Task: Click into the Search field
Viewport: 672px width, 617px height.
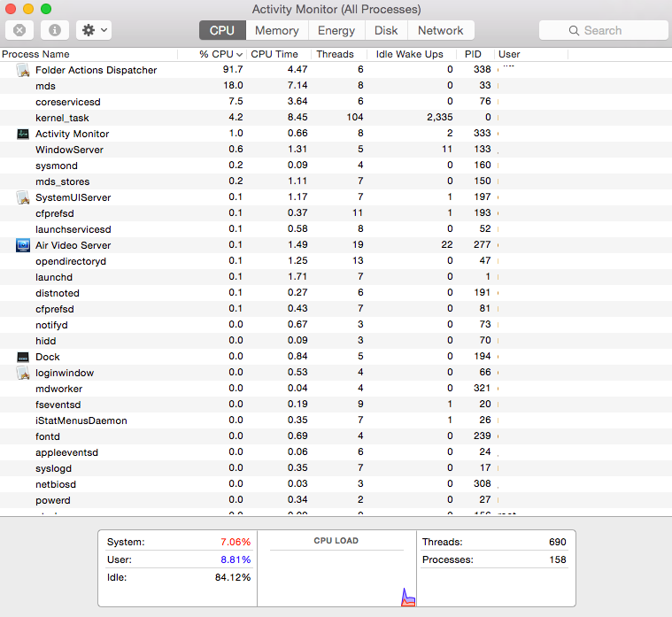Action: point(604,30)
